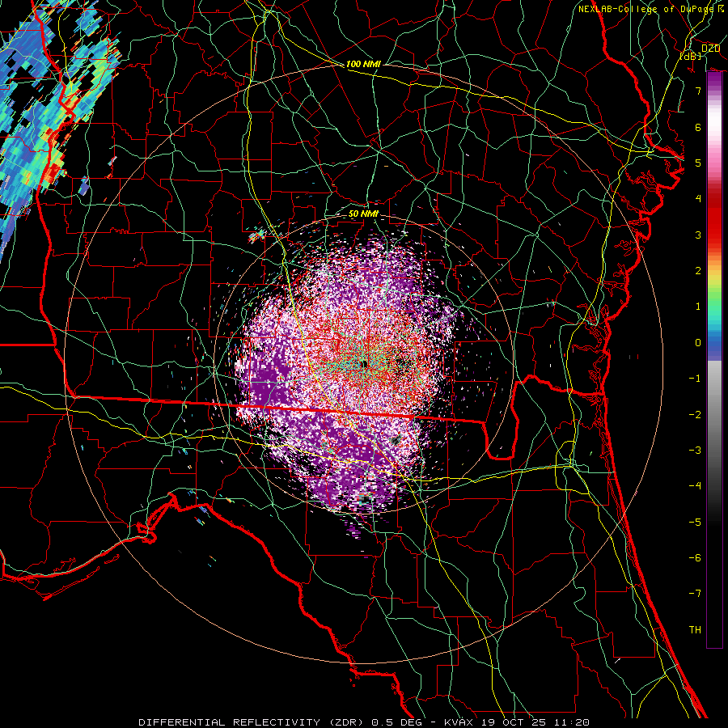
Task: Click the KVAX station identifier in the caption
Action: click(x=459, y=722)
